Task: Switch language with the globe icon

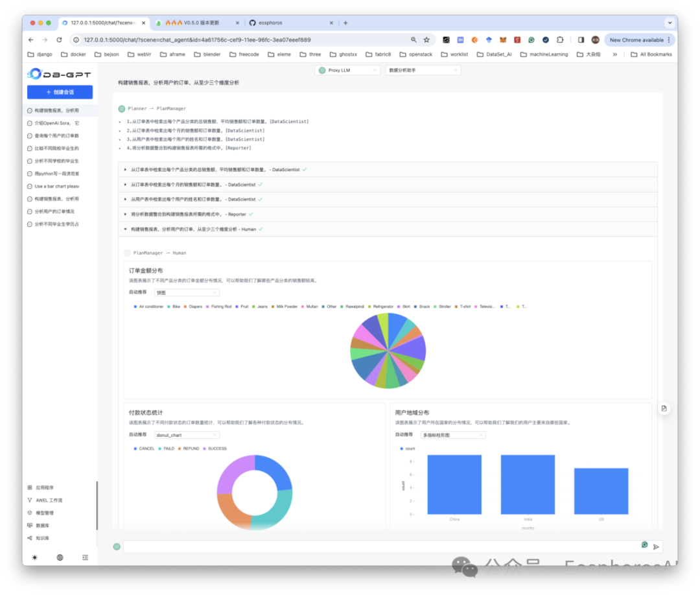Action: [60, 557]
